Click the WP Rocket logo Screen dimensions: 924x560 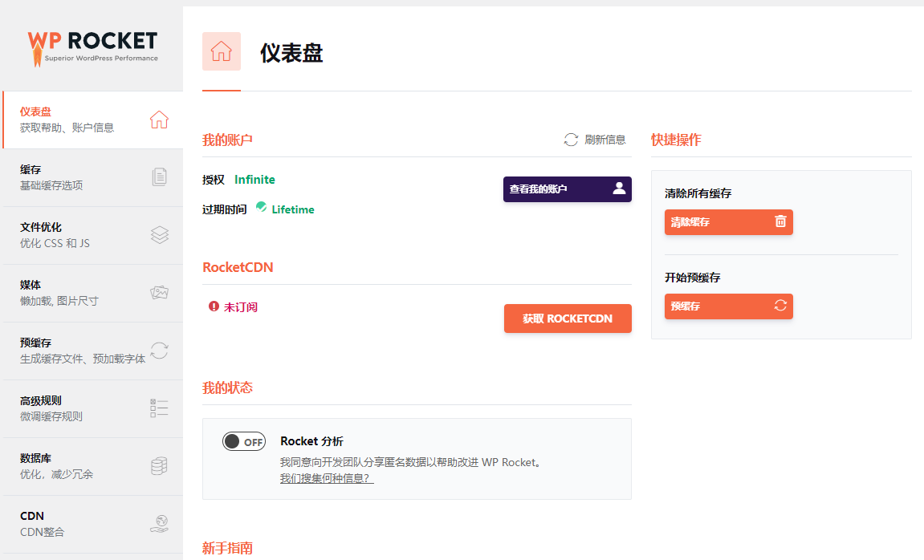tap(92, 47)
